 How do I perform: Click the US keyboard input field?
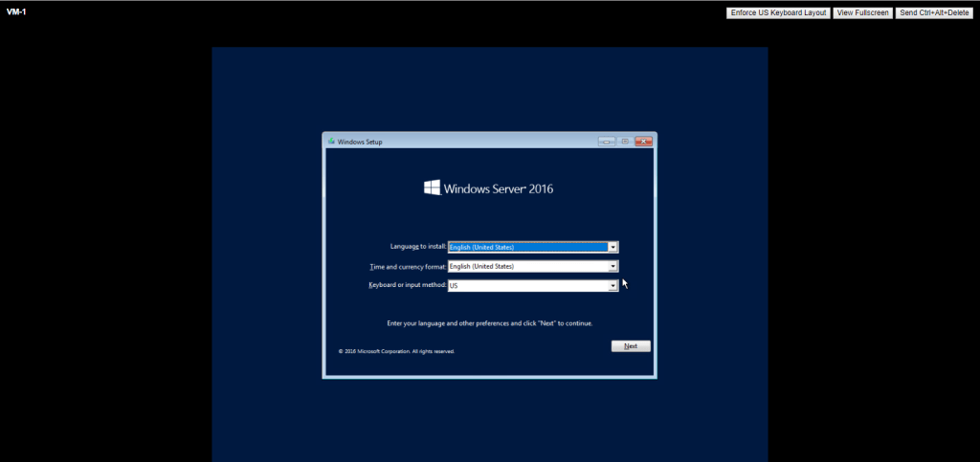[x=527, y=286]
